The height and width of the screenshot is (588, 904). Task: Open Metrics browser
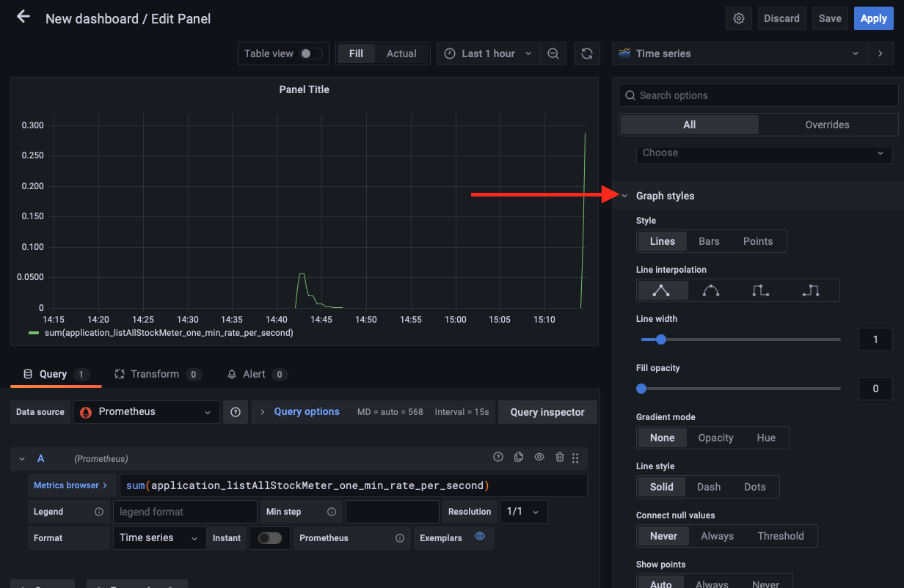[70, 485]
